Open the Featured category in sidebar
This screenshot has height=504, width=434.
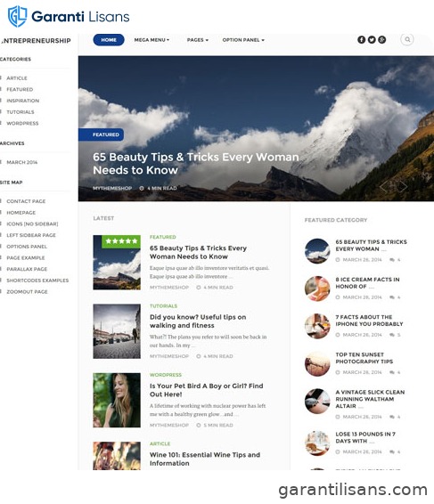pyautogui.click(x=20, y=89)
